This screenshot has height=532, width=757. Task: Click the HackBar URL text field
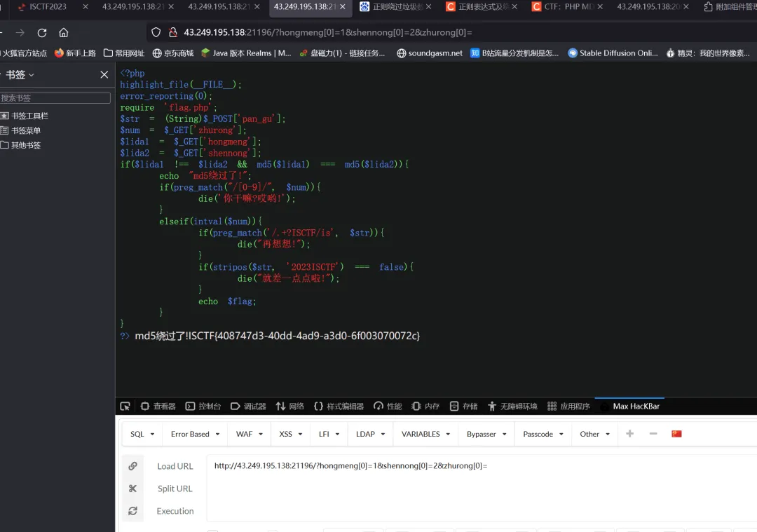[x=482, y=488]
